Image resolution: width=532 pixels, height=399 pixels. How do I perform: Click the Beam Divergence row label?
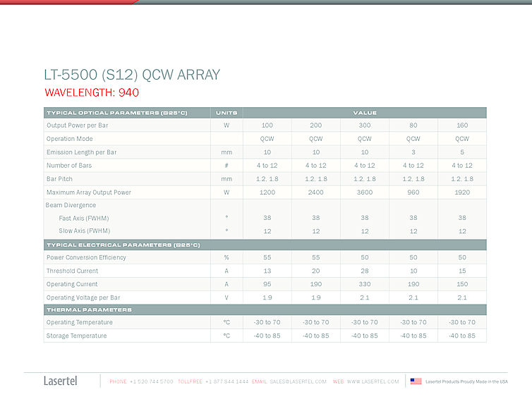point(71,205)
